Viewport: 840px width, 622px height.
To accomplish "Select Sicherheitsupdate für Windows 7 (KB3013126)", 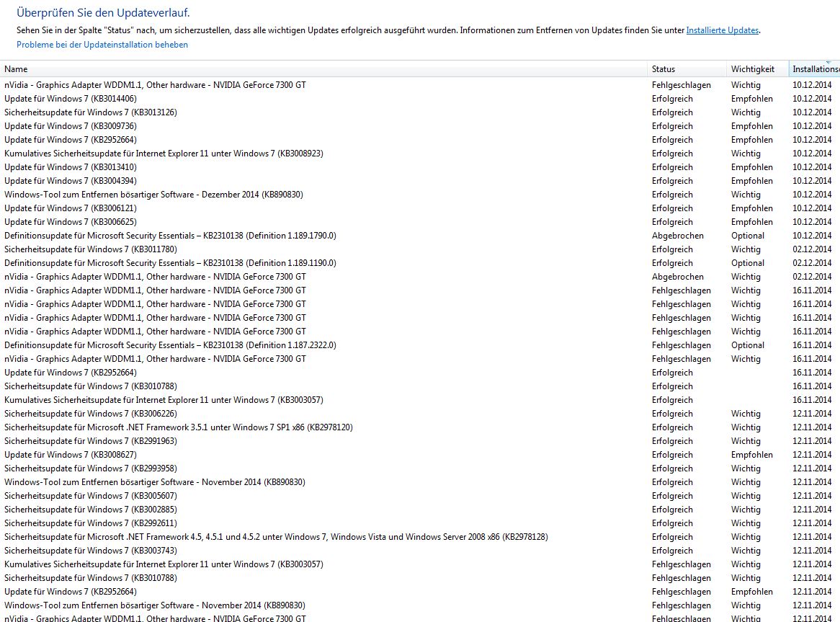I will pyautogui.click(x=420, y=112).
